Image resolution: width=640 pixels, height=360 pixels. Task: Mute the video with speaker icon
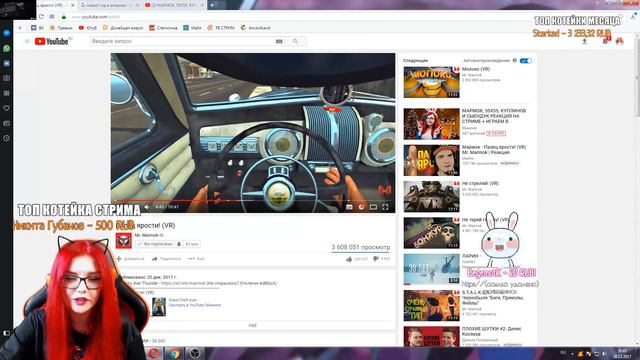coord(147,207)
